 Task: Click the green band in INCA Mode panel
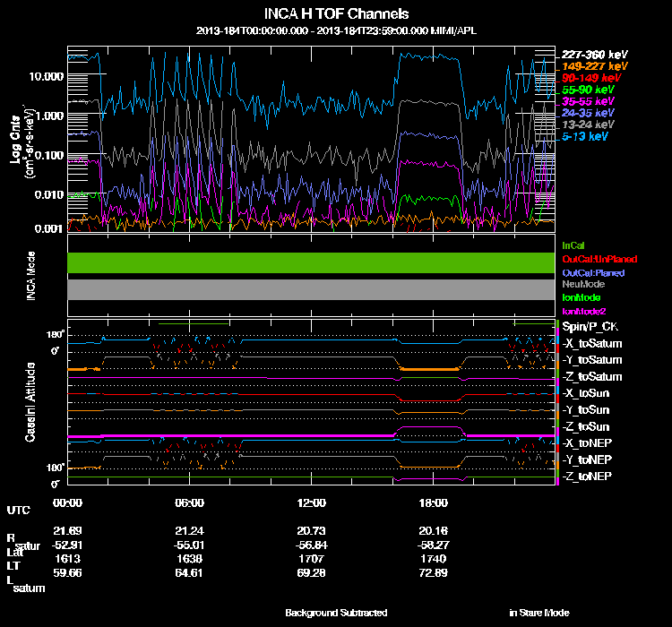pyautogui.click(x=311, y=262)
